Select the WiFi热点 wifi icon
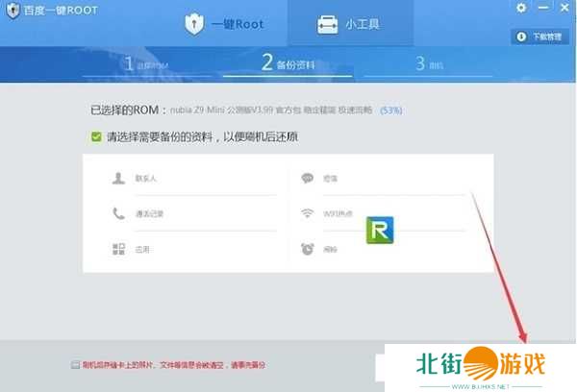577x392 pixels. coord(308,213)
